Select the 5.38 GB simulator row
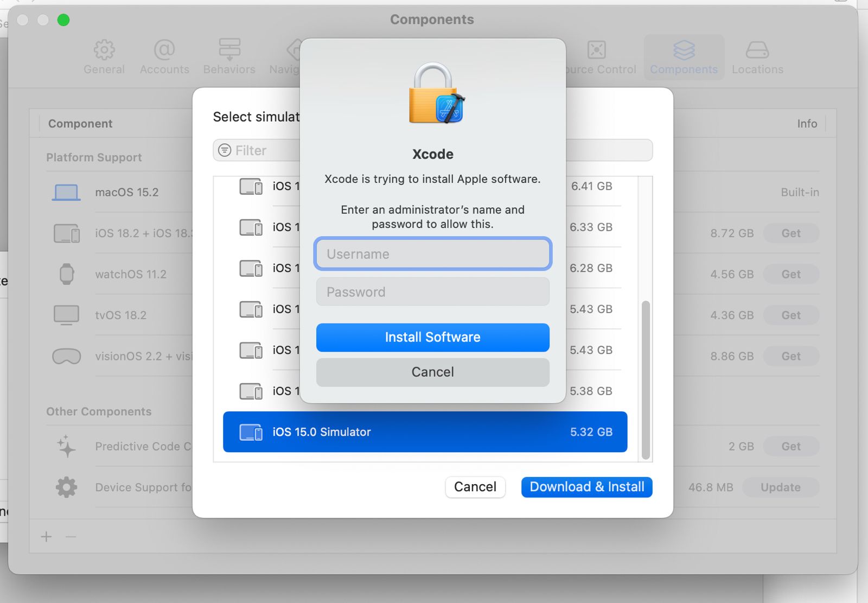868x603 pixels. (425, 391)
